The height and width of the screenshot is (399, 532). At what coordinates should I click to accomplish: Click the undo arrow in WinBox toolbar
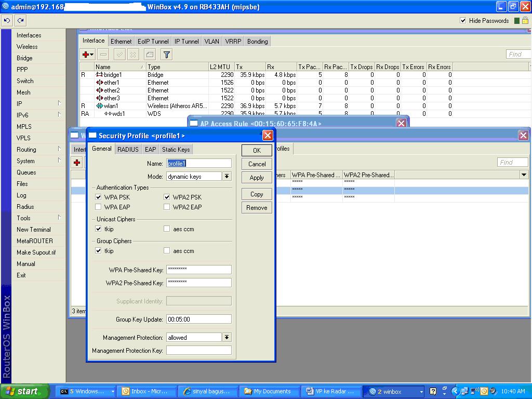7,21
